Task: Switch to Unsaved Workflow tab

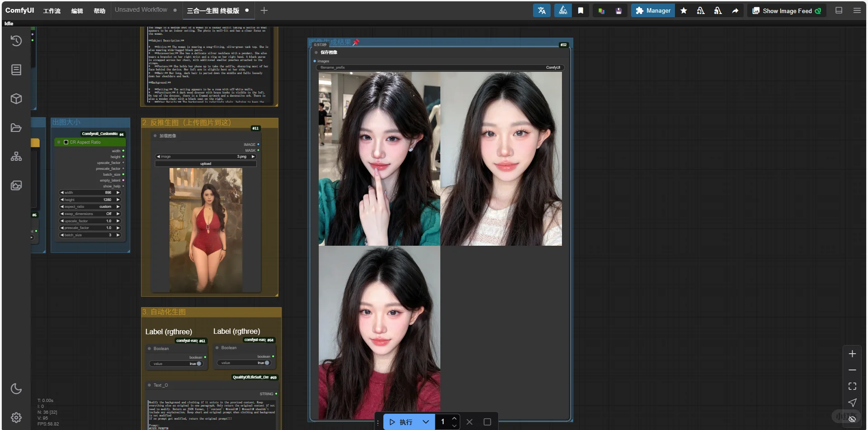Action: click(x=141, y=9)
